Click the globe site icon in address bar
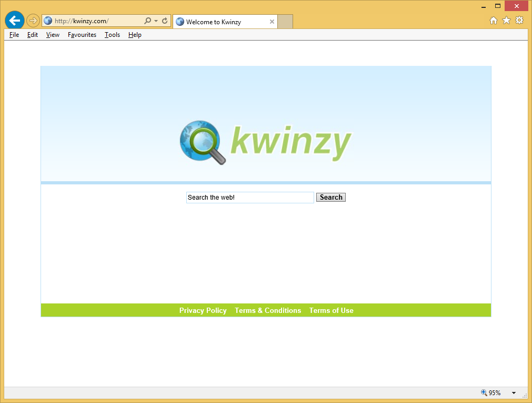This screenshot has width=532, height=403. [48, 21]
